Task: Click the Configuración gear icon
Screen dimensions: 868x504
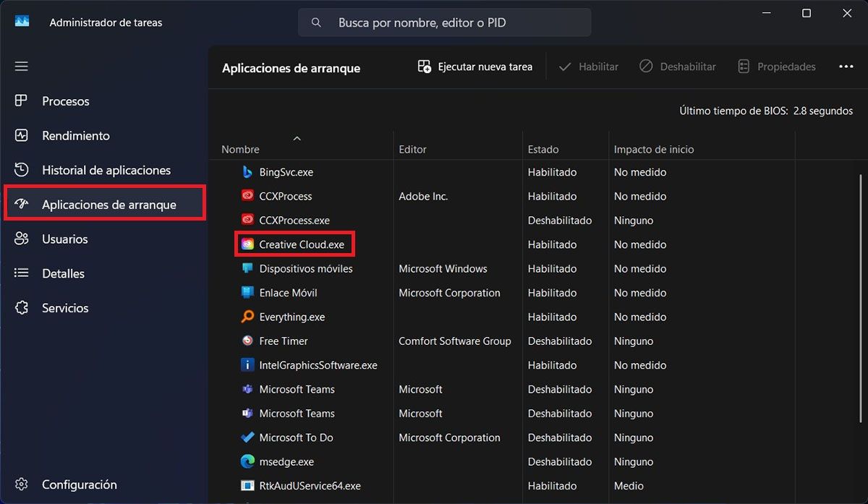Action: (22, 484)
